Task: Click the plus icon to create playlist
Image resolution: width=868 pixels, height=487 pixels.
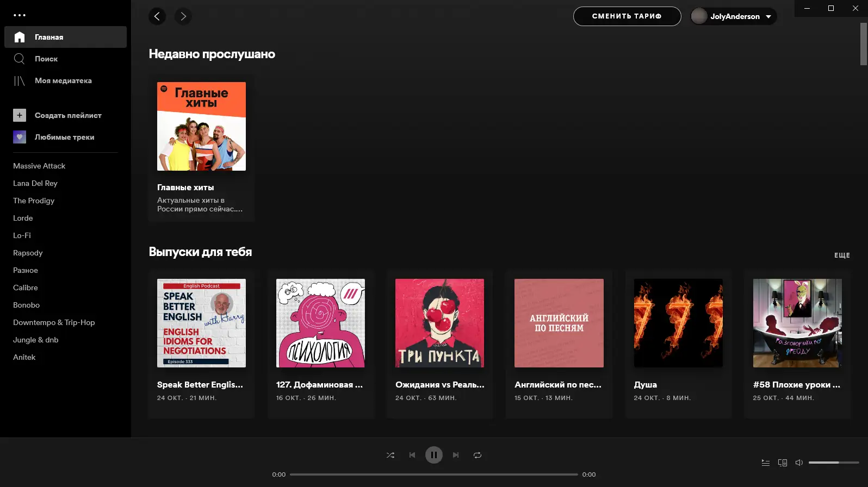Action: click(20, 115)
